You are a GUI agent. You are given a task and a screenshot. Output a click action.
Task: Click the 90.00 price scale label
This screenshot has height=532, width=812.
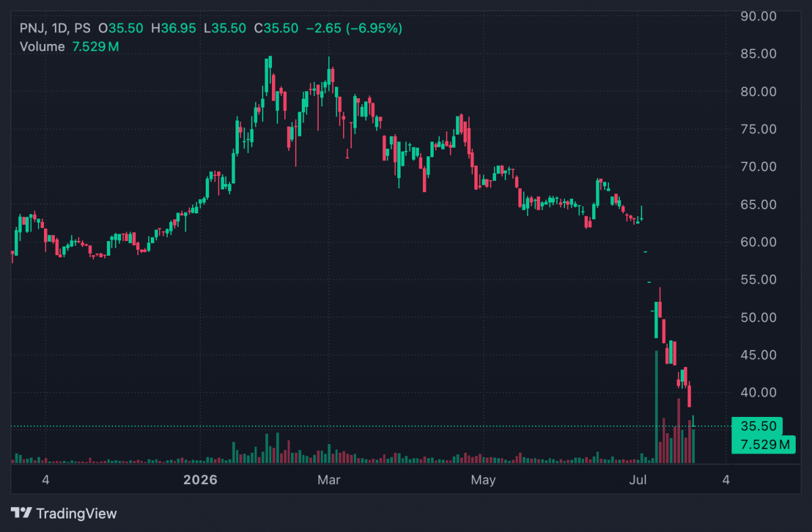click(757, 16)
